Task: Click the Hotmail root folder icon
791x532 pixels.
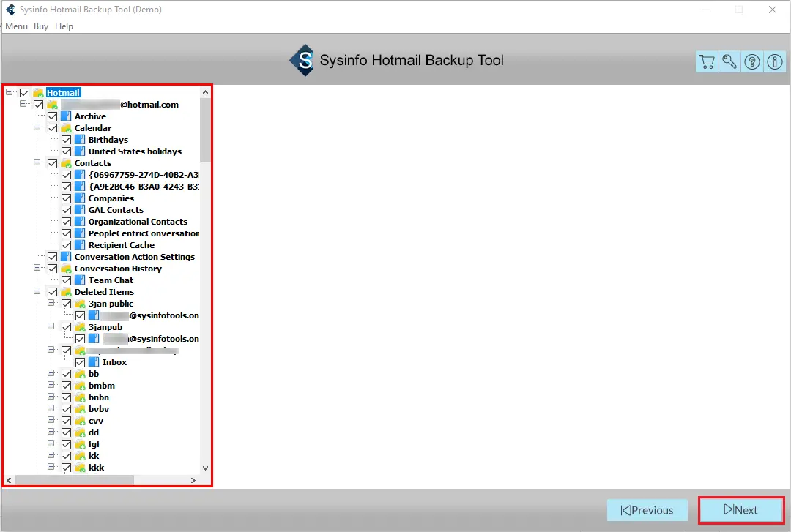Action: tap(38, 92)
